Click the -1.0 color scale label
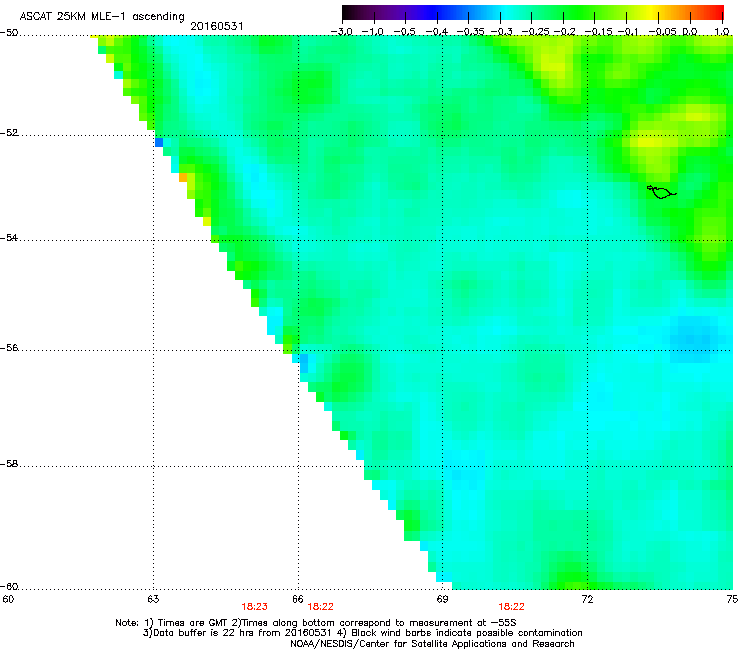This screenshot has width=740, height=650. (x=373, y=32)
